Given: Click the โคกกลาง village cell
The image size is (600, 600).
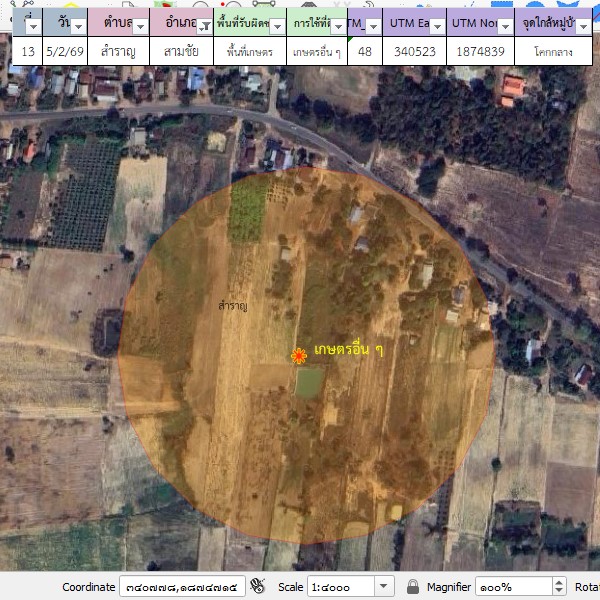Looking at the screenshot, I should point(554,51).
